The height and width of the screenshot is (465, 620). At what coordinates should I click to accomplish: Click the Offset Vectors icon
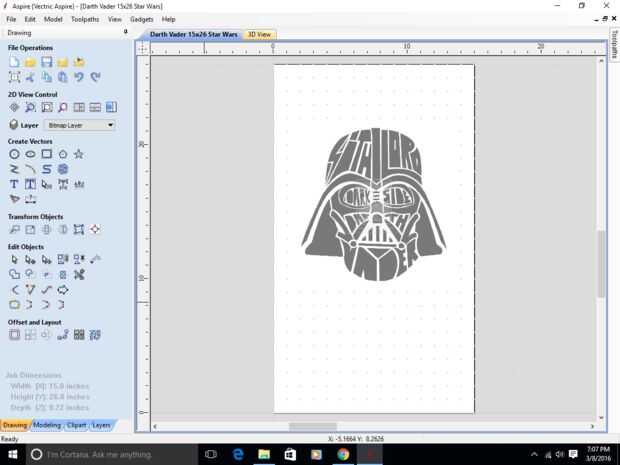pos(14,335)
